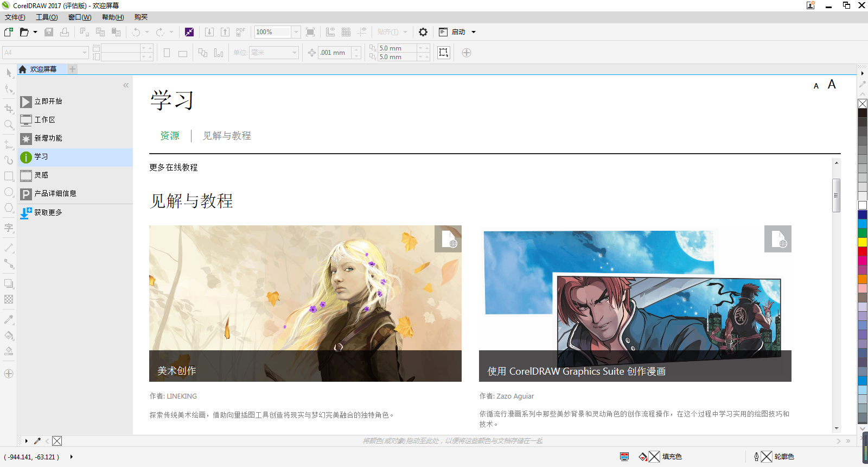Switch to the 资源 tab
This screenshot has height=467, width=868.
tap(170, 136)
